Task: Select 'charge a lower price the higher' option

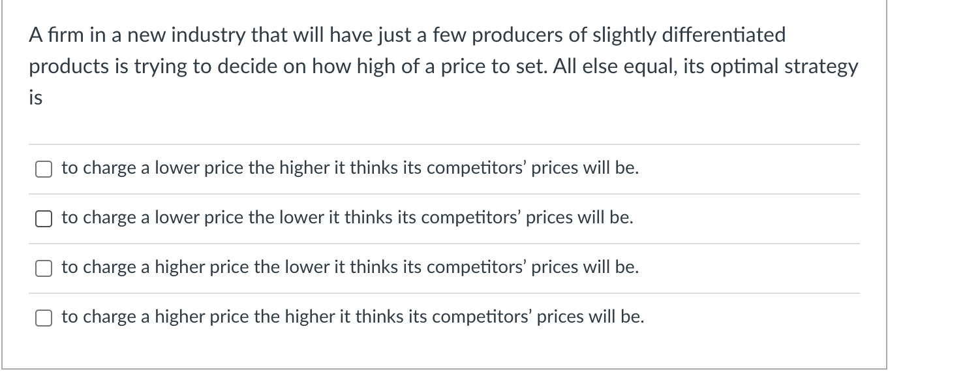Action: coord(43,168)
